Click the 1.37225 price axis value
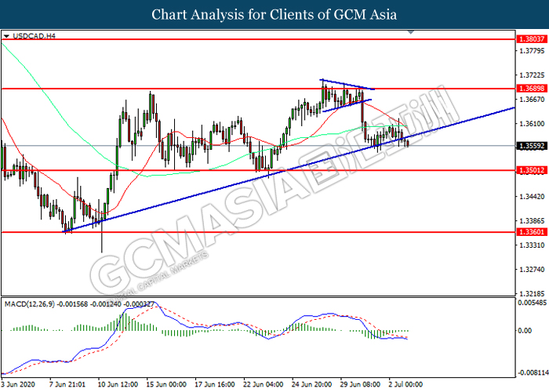 tap(532, 75)
